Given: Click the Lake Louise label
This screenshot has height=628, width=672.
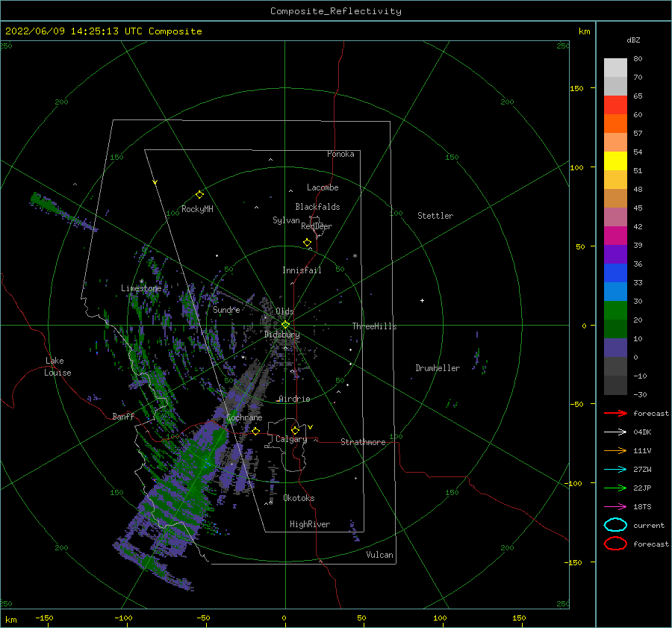Looking at the screenshot, I should (x=57, y=367).
